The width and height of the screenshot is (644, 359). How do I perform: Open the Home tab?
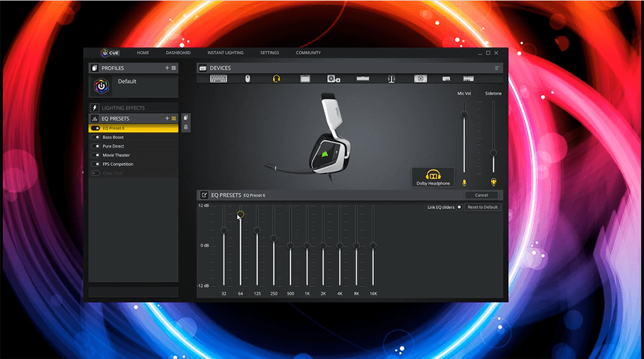click(143, 53)
